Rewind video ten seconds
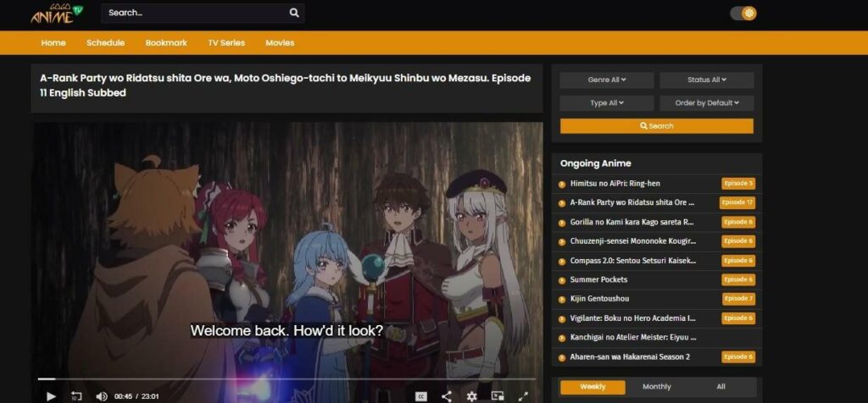 coord(76,396)
